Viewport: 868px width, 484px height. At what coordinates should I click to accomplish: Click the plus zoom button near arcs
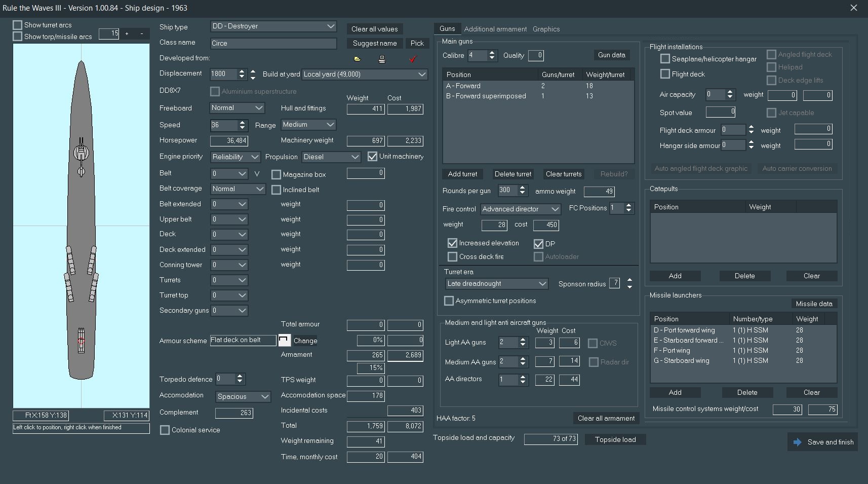point(127,33)
